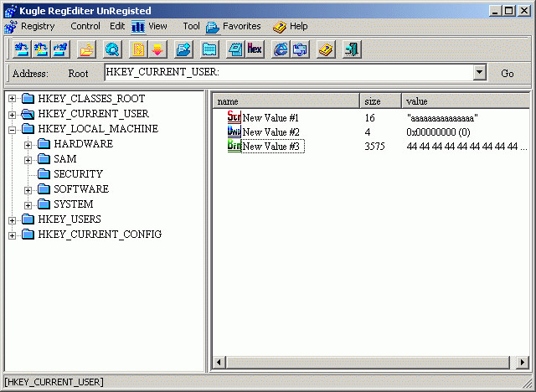536x392 pixels.
Task: Select HKEY_USERS in the tree
Action: 70,219
